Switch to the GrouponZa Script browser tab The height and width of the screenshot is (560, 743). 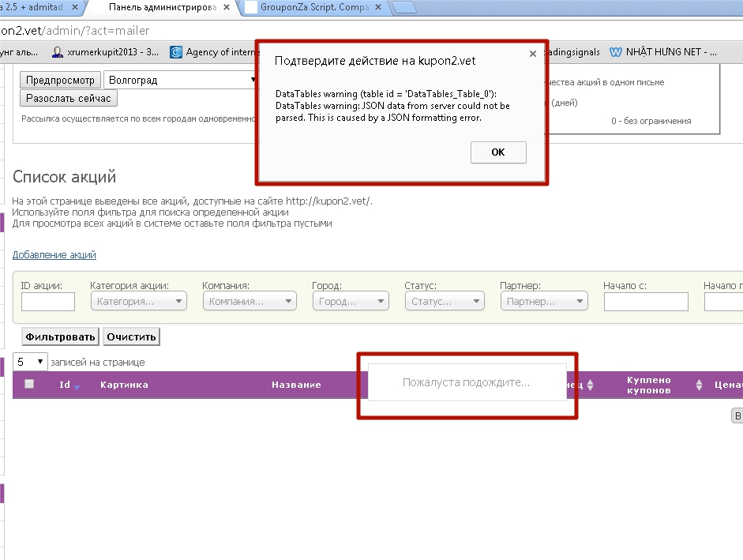316,9
